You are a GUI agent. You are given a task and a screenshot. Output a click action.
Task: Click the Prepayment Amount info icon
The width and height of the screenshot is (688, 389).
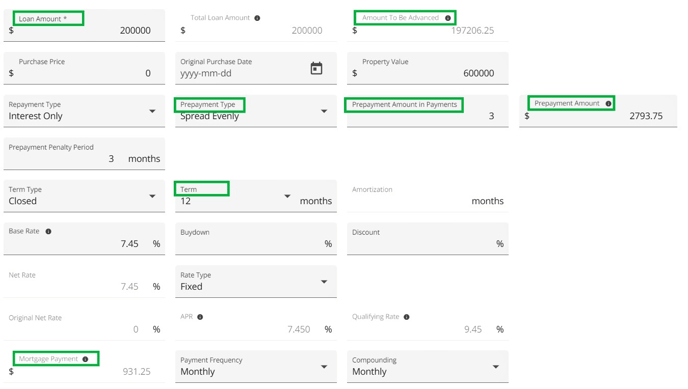tap(608, 103)
